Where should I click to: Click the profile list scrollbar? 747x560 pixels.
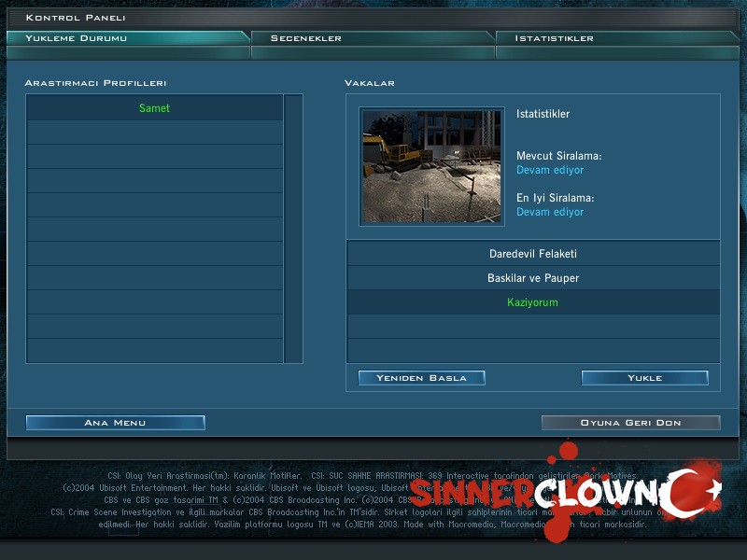point(293,229)
